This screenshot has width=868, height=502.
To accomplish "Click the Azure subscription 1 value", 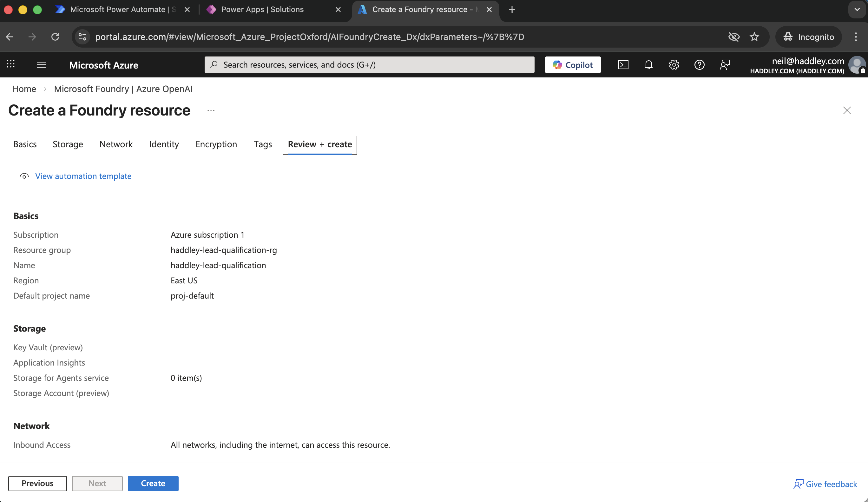I will tap(207, 234).
